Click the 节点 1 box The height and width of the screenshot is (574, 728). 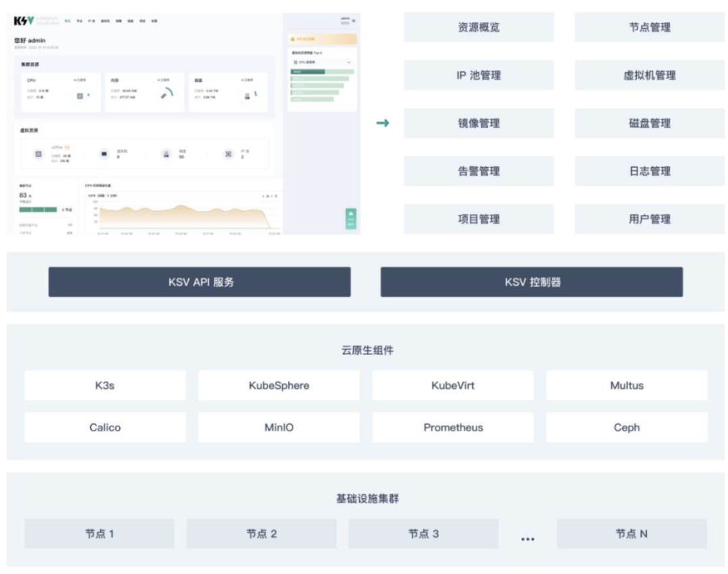coord(99,534)
